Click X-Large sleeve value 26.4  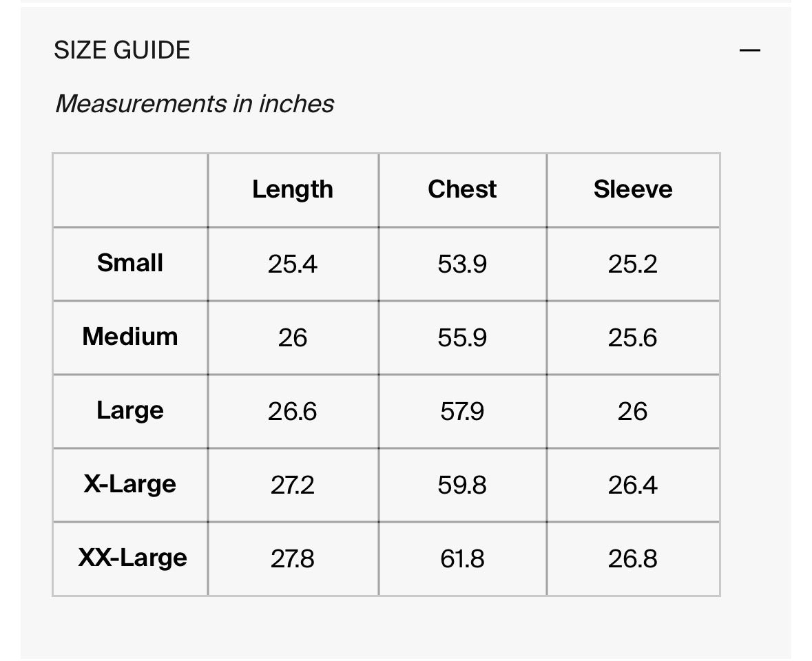tap(633, 485)
